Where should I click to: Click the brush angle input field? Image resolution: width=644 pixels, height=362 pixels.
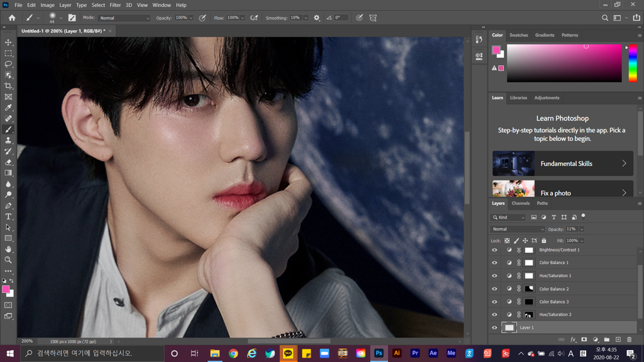point(341,18)
